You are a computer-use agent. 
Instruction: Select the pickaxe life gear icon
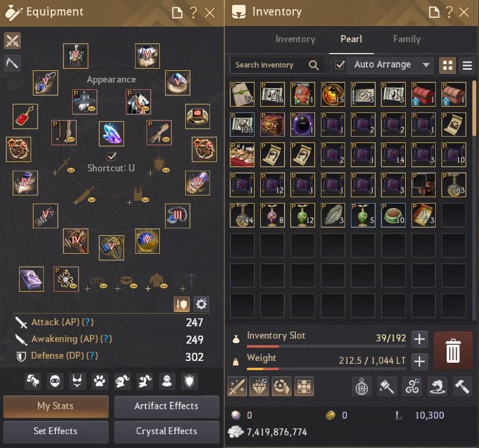12,63
